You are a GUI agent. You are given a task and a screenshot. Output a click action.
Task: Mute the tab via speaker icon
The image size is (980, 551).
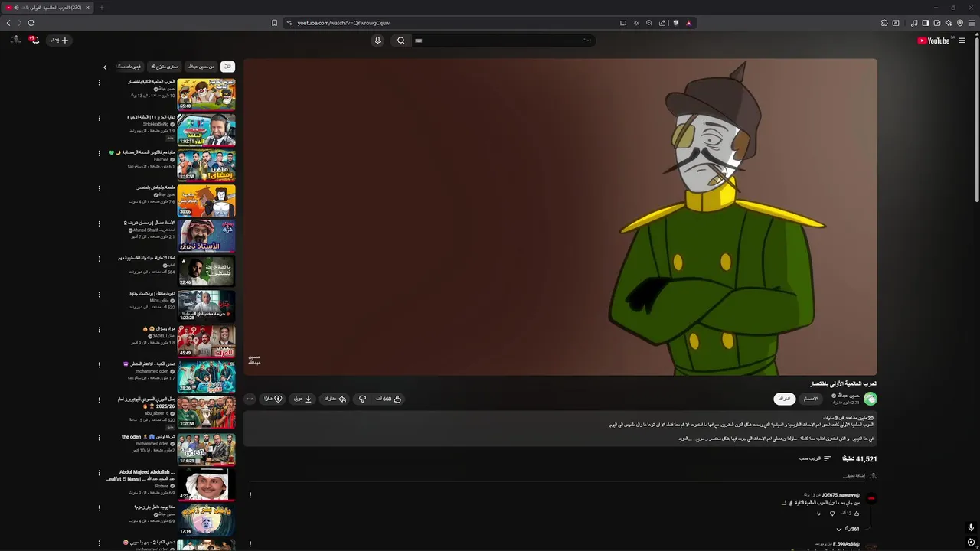click(x=16, y=8)
